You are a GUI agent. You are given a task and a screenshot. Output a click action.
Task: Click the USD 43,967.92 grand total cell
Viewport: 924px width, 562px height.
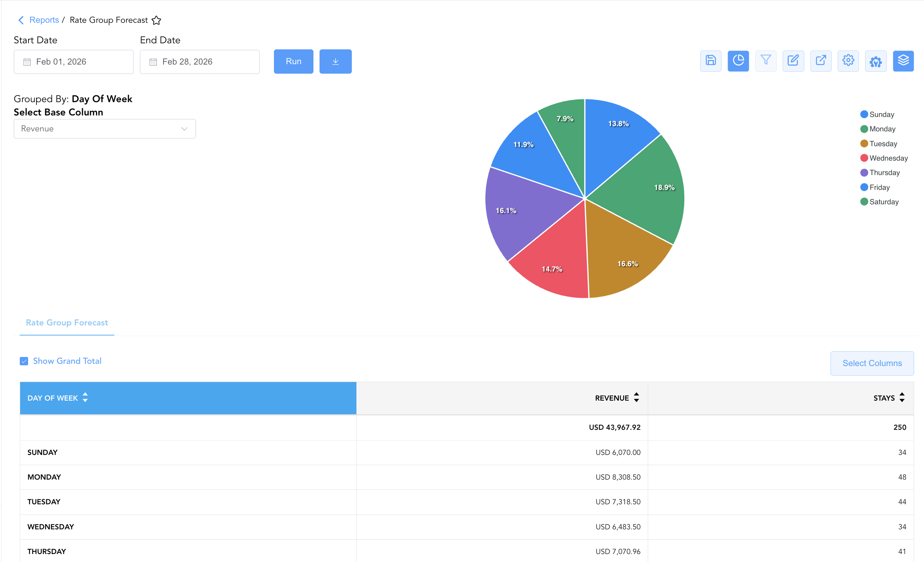coord(502,428)
